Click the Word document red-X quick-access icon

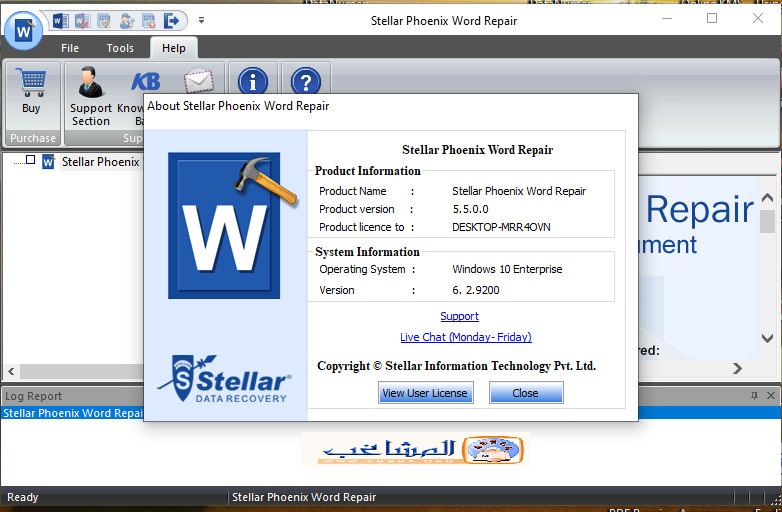82,20
